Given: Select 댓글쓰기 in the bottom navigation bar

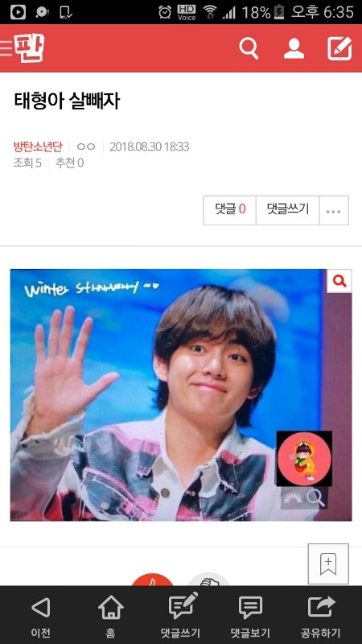Looking at the screenshot, I should pyautogui.click(x=180, y=615).
